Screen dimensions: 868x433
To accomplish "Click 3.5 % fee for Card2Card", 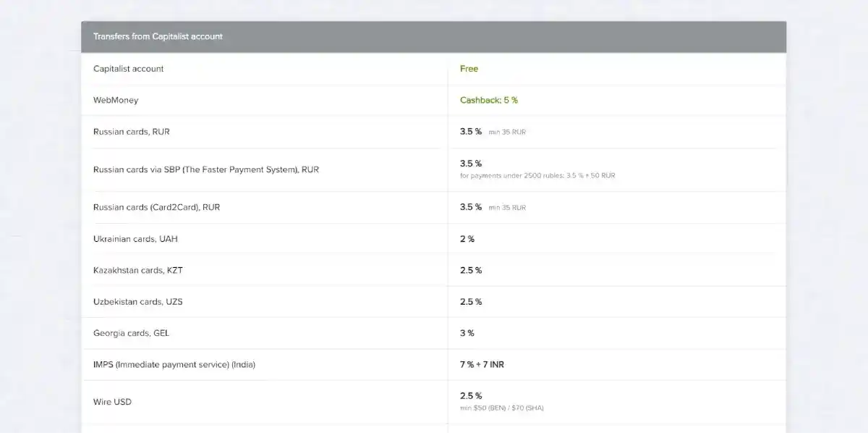I will pos(470,207).
